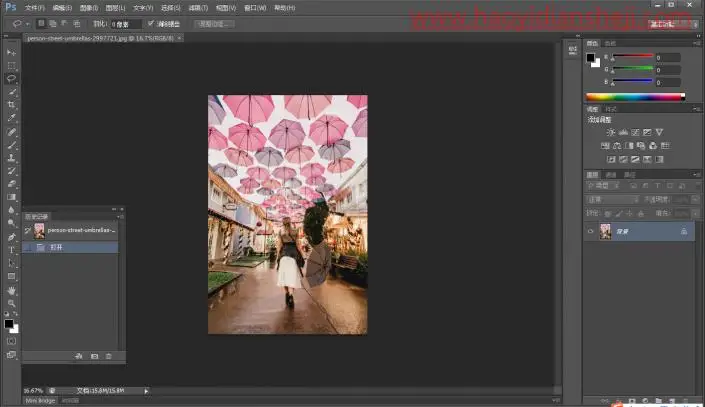705x407 pixels.
Task: Open the History panel flyout menu
Action: (x=120, y=217)
